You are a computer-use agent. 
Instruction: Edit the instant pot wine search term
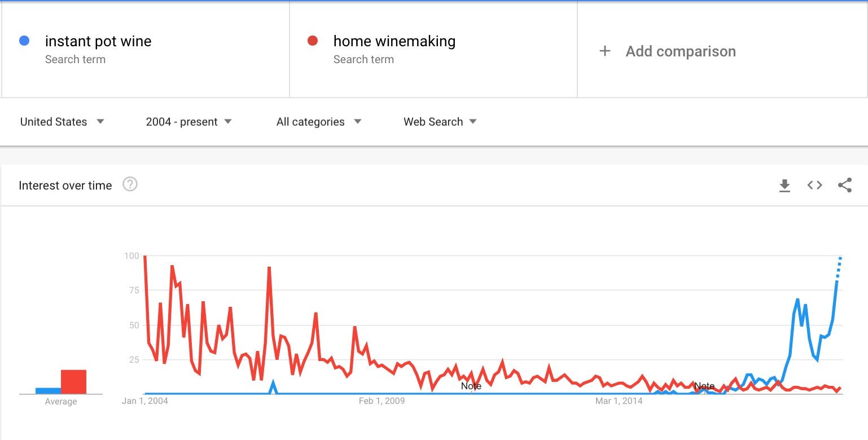98,41
